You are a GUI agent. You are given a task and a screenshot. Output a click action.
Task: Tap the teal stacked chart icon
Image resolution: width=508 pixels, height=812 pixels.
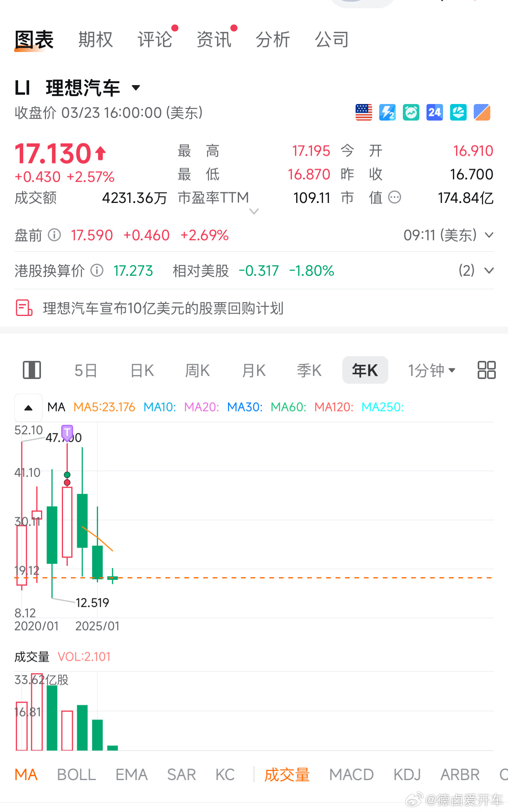coord(458,113)
